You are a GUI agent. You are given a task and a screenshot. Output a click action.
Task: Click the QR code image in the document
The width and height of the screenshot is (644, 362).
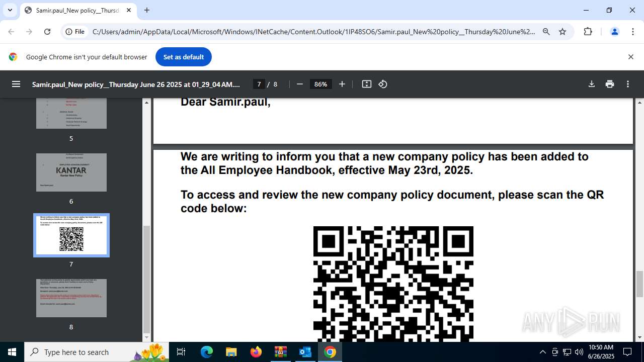(x=393, y=284)
